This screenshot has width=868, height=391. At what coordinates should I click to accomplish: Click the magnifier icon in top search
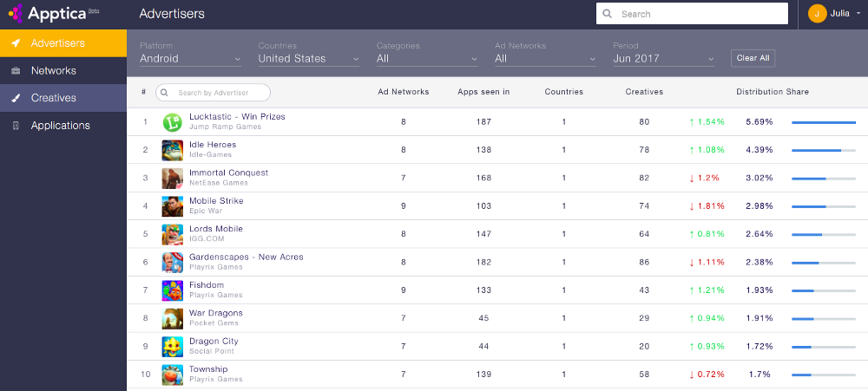(x=608, y=14)
